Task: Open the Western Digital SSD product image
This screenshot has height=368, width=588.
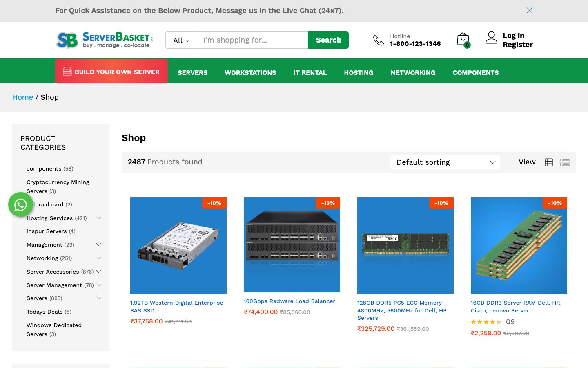Action: click(x=178, y=246)
